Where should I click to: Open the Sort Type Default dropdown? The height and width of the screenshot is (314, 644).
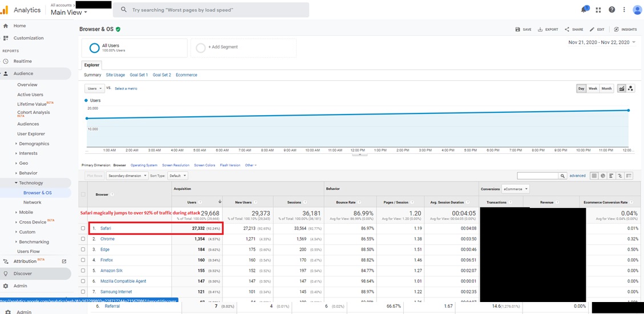178,176
